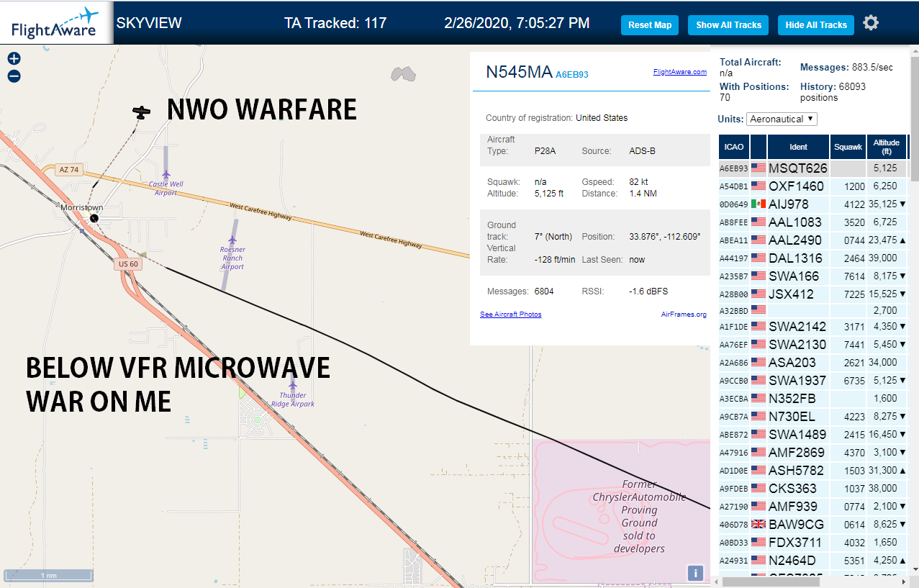Click the A6EB93 ICAO code link
This screenshot has height=588, width=919.
[x=572, y=74]
